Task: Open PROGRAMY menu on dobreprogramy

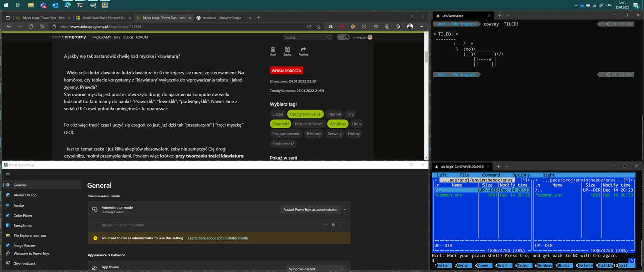Action: 102,37
